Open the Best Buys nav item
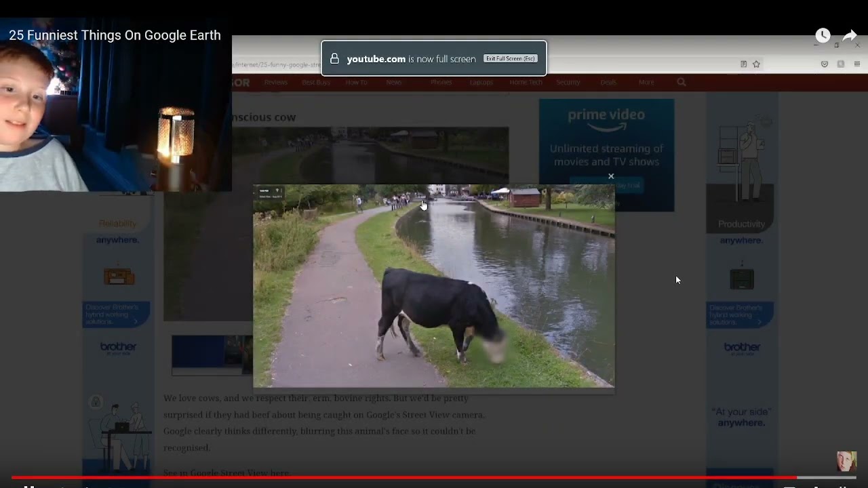The height and width of the screenshot is (488, 868). (x=316, y=82)
